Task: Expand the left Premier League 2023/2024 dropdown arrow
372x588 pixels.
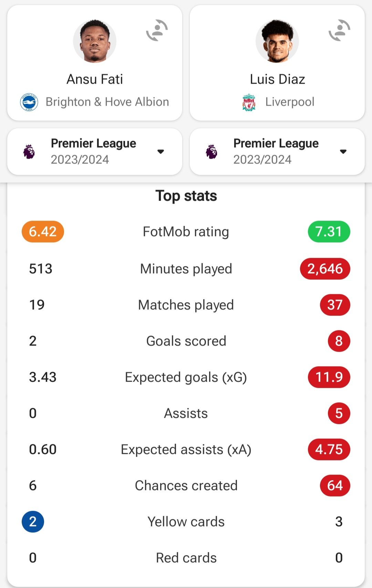Action: (x=161, y=152)
